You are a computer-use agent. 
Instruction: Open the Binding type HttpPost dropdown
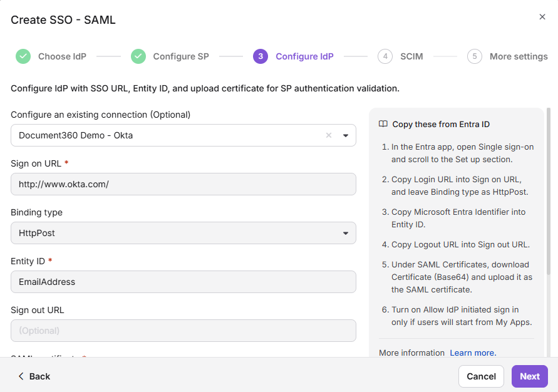point(183,233)
